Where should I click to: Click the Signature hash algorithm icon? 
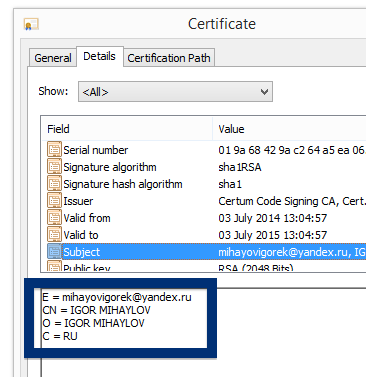54,184
